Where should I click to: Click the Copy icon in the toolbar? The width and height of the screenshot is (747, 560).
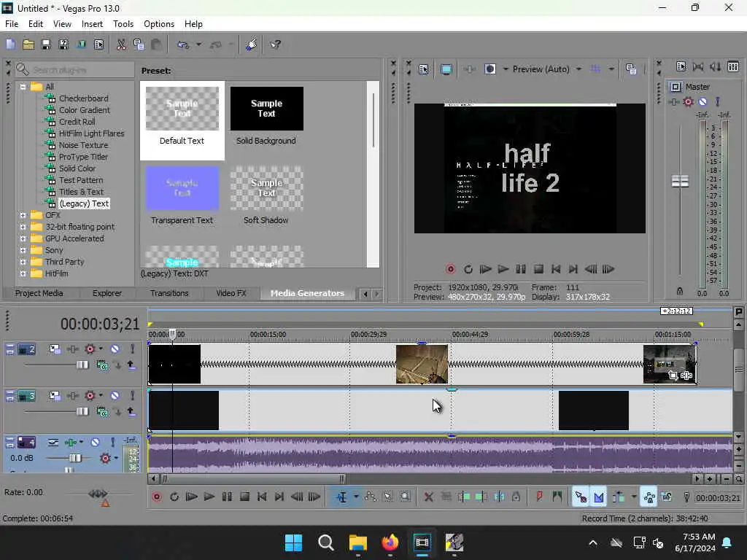[139, 44]
